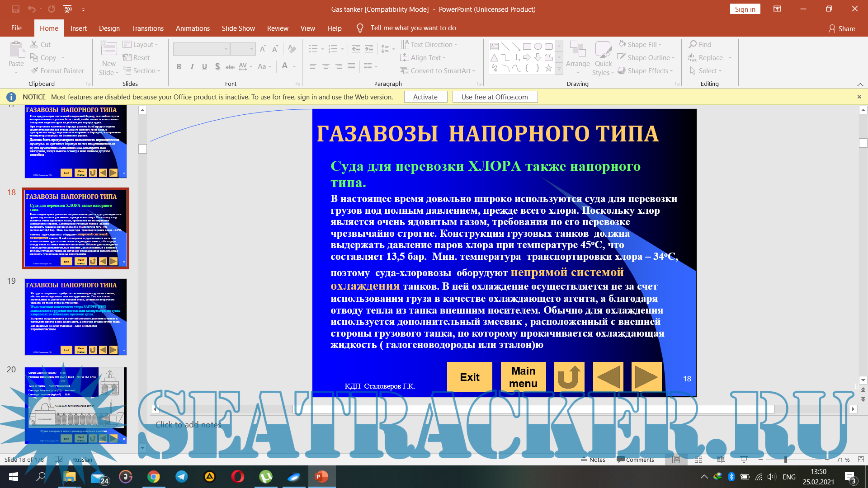Viewport: 868px width, 488px height.
Task: Click the slide's next arrow icon
Action: [x=646, y=377]
